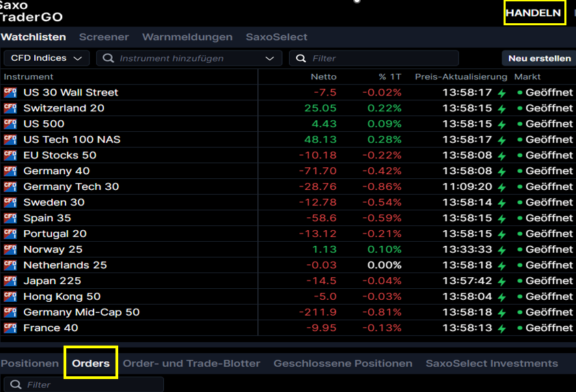
Task: Click CFD icon beside EU Stocks 50
Action: point(10,155)
